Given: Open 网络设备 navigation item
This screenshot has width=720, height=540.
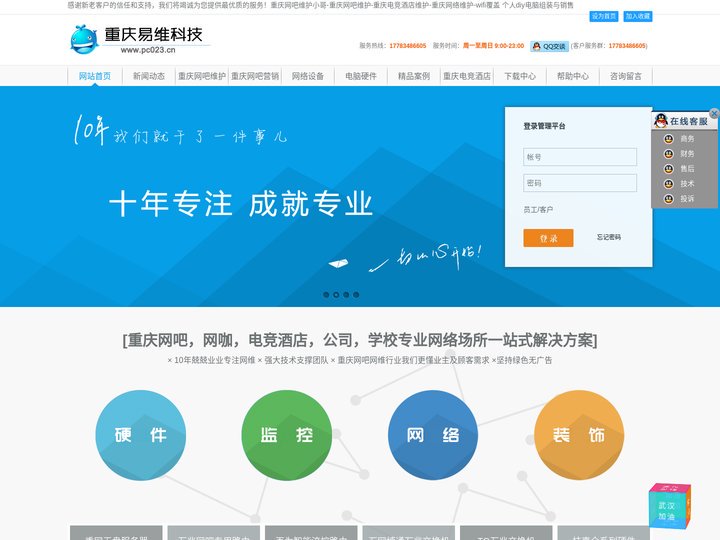Looking at the screenshot, I should (x=308, y=76).
